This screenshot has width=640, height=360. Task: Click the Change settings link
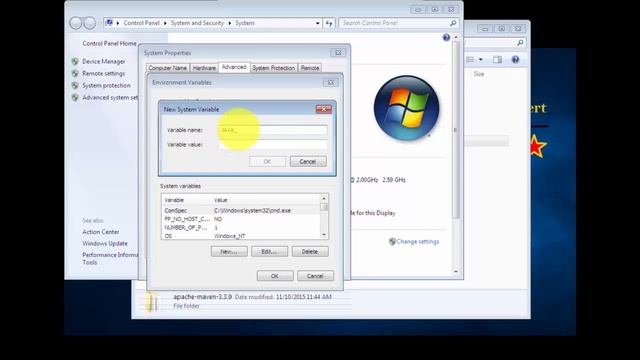click(418, 242)
